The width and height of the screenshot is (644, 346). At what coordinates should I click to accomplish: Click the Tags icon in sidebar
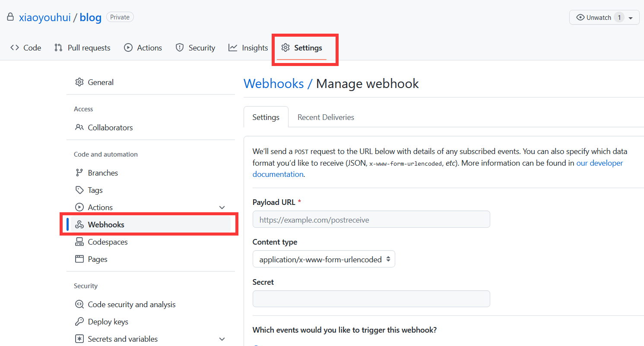point(79,190)
